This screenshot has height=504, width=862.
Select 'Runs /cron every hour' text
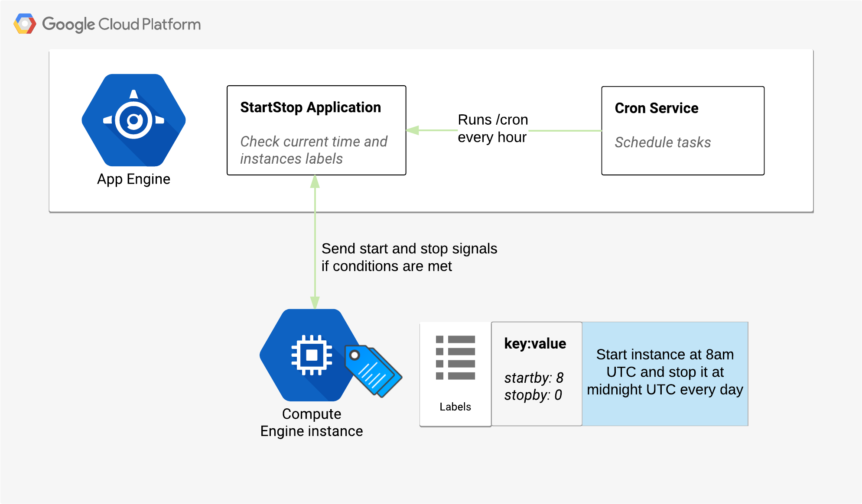pos(493,129)
